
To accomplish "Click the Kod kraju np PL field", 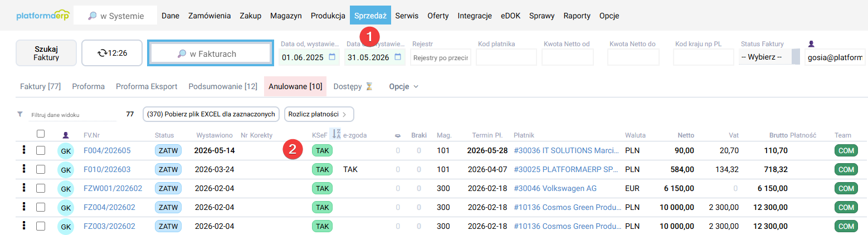I will point(703,57).
